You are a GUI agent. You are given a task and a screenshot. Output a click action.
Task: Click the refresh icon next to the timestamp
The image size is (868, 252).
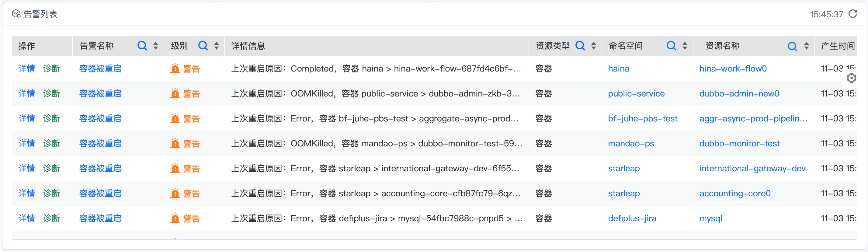click(853, 14)
